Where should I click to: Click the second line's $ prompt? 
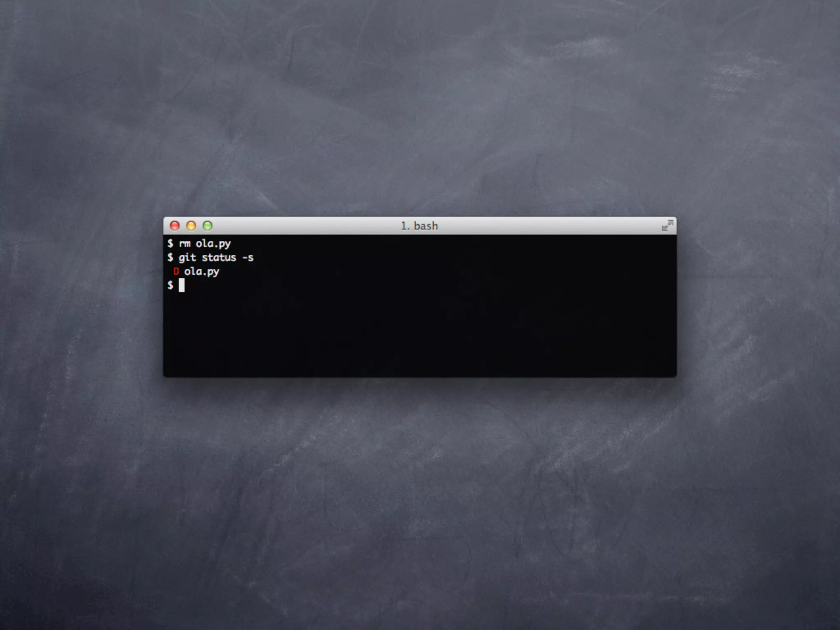click(170, 258)
